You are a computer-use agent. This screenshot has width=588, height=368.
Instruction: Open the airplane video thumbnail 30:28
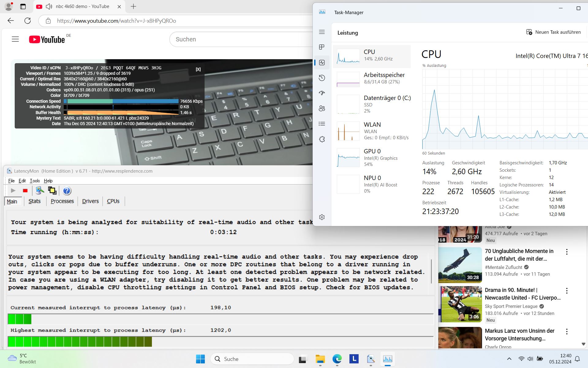[460, 265]
